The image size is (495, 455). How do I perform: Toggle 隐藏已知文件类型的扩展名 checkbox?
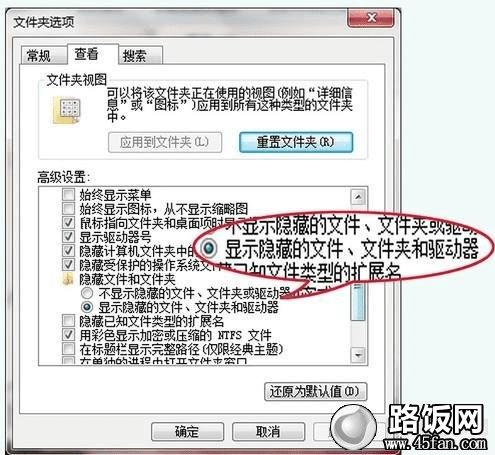[68, 321]
